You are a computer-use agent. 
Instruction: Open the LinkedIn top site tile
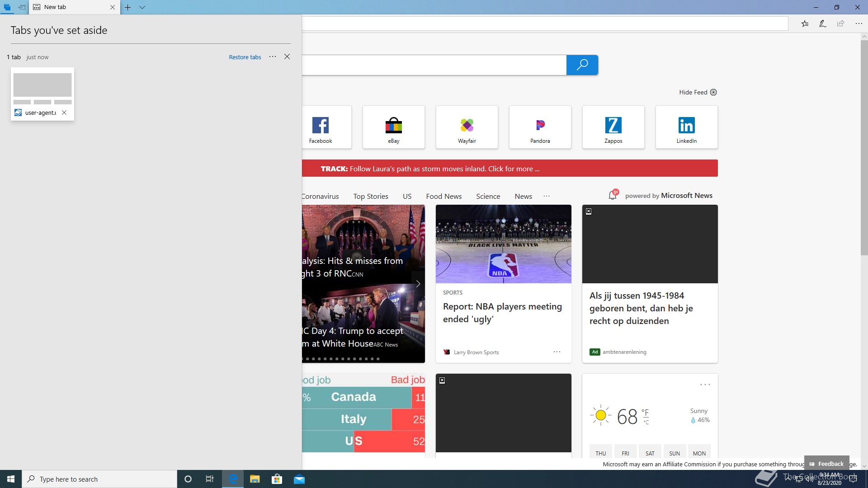click(x=687, y=127)
